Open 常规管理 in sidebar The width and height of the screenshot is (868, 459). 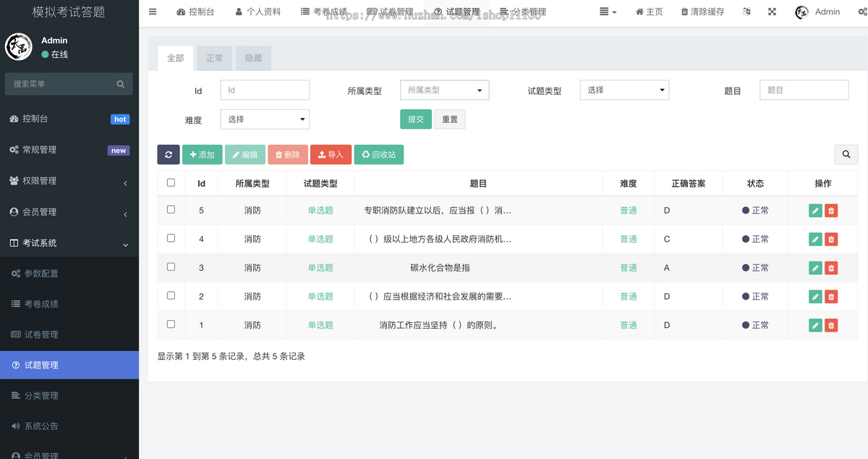coord(69,150)
